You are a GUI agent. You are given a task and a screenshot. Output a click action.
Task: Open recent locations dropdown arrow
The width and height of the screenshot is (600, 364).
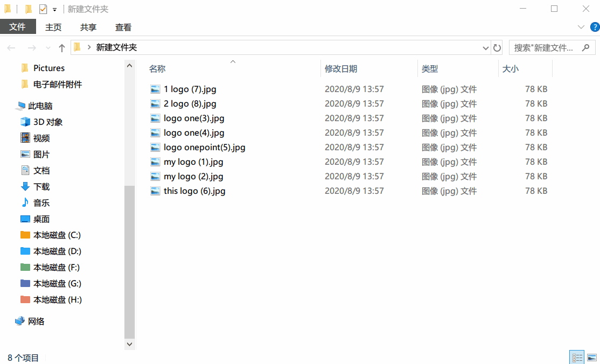coord(48,48)
